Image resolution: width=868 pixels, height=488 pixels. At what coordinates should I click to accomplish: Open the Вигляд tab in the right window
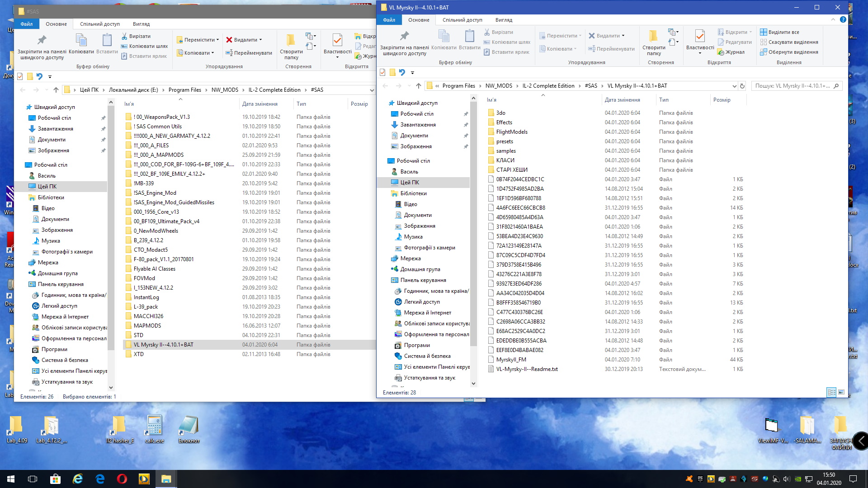(504, 20)
